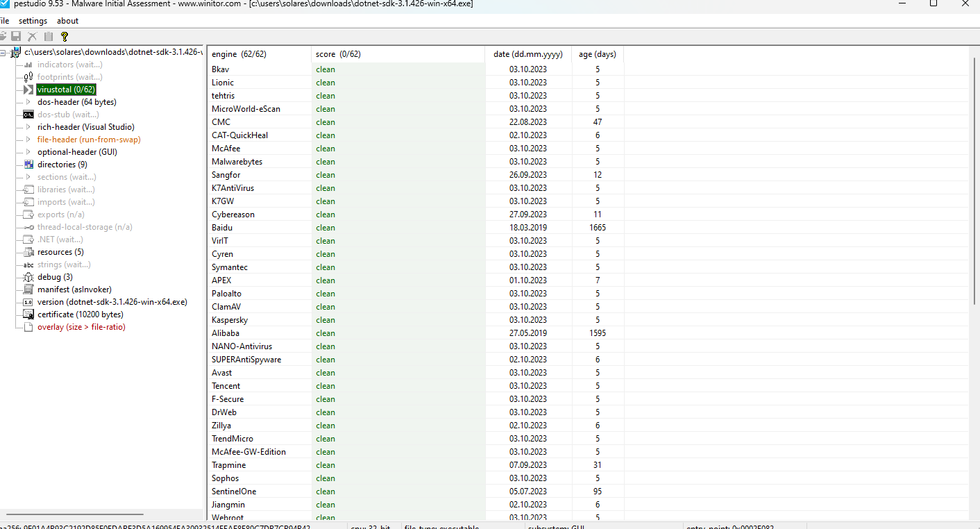Screen dimensions: 980x529
Task: Click the APEX date 01.10.2023
Action: (528, 280)
